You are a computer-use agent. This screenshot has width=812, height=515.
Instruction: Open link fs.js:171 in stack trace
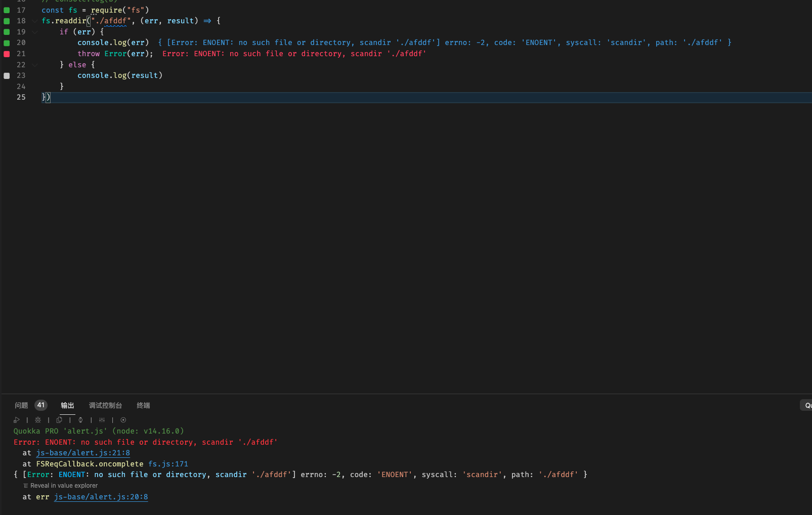tap(168, 464)
